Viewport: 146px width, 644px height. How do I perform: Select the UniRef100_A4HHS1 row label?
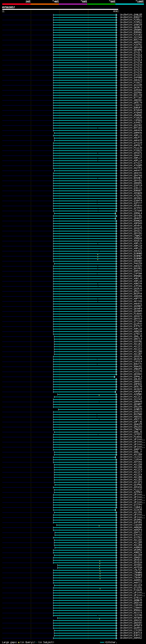pyautogui.click(x=131, y=580)
